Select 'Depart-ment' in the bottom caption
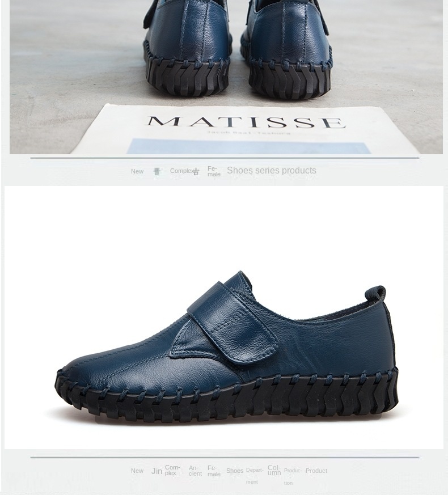Viewport: 448px width, 495px height. click(255, 476)
